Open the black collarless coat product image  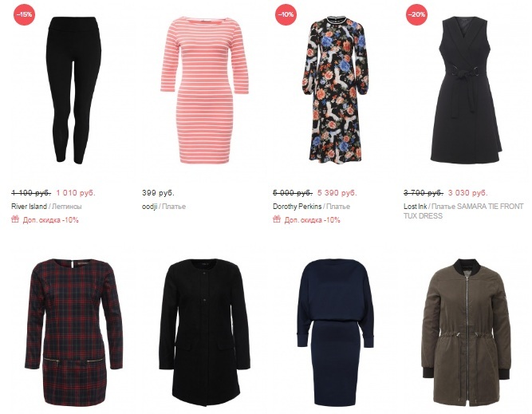[205, 332]
